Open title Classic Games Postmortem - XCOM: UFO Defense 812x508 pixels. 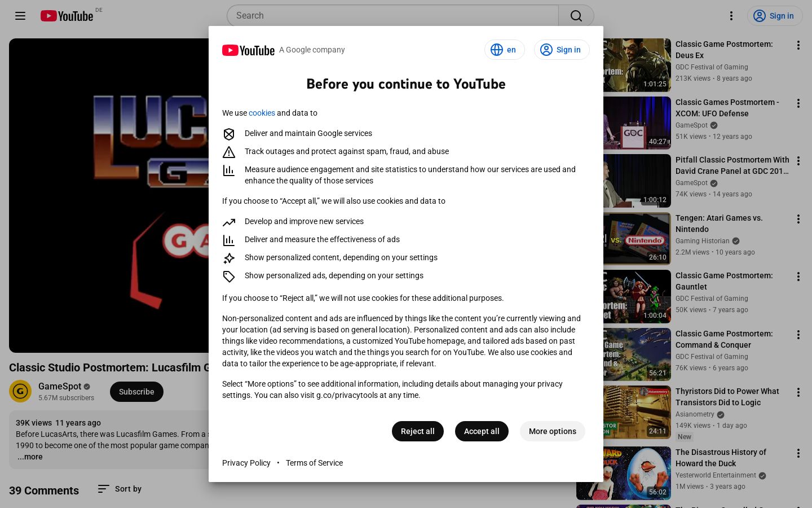pos(727,108)
